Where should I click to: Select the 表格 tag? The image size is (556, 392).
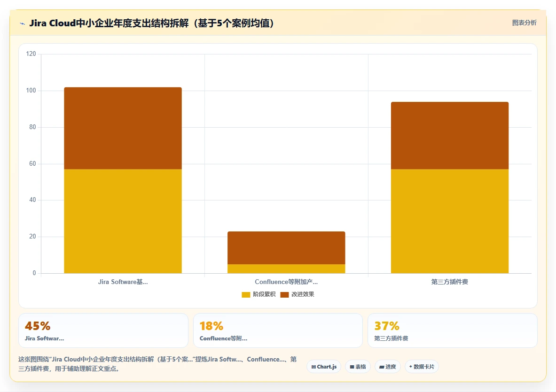(358, 367)
